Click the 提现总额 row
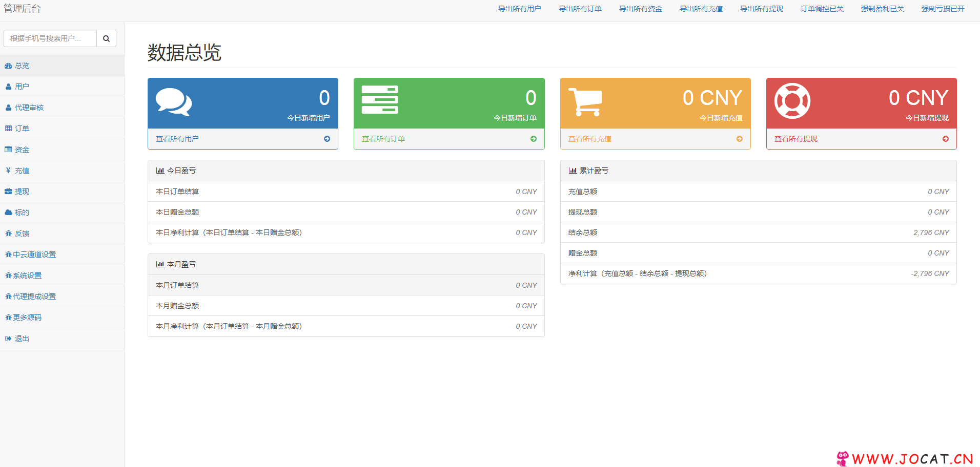This screenshot has width=980, height=467. (x=759, y=212)
